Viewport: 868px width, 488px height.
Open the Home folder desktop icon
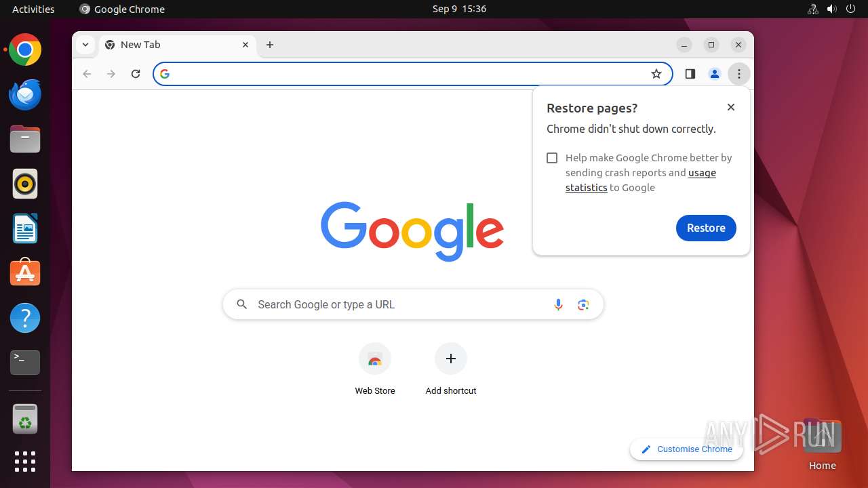[x=822, y=445]
